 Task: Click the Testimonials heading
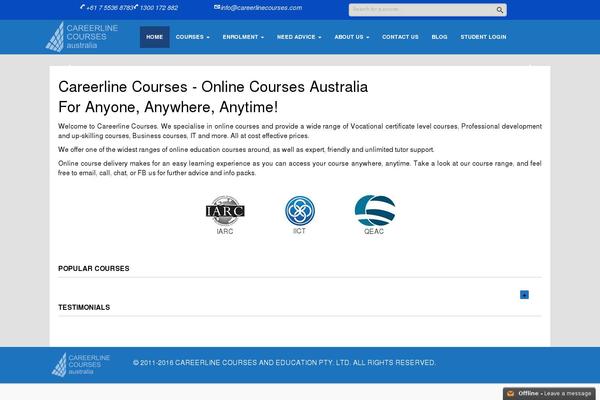click(x=84, y=307)
